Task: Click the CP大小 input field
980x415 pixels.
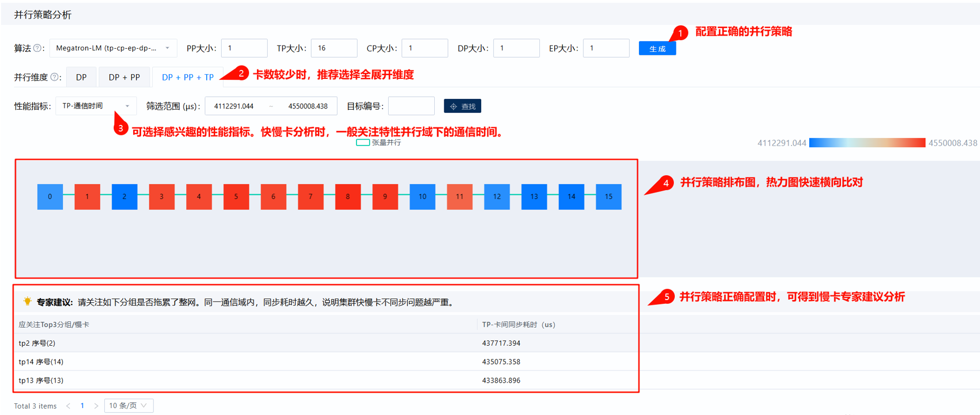Action: point(425,48)
